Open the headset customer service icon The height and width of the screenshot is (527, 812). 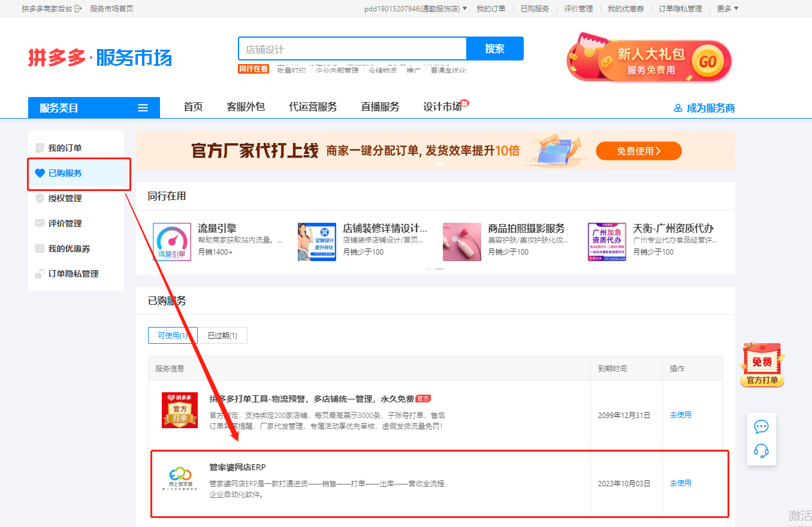pos(761,451)
